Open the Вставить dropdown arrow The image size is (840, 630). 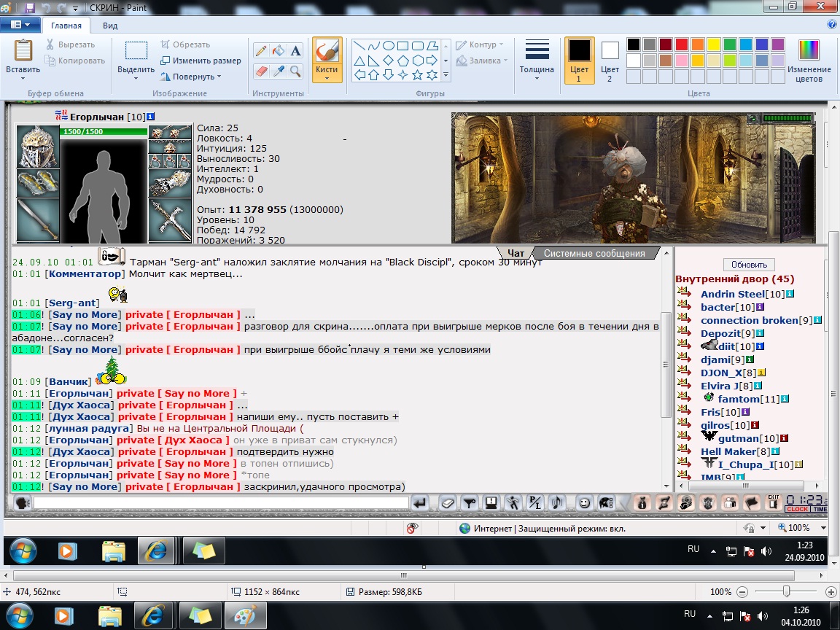point(23,79)
